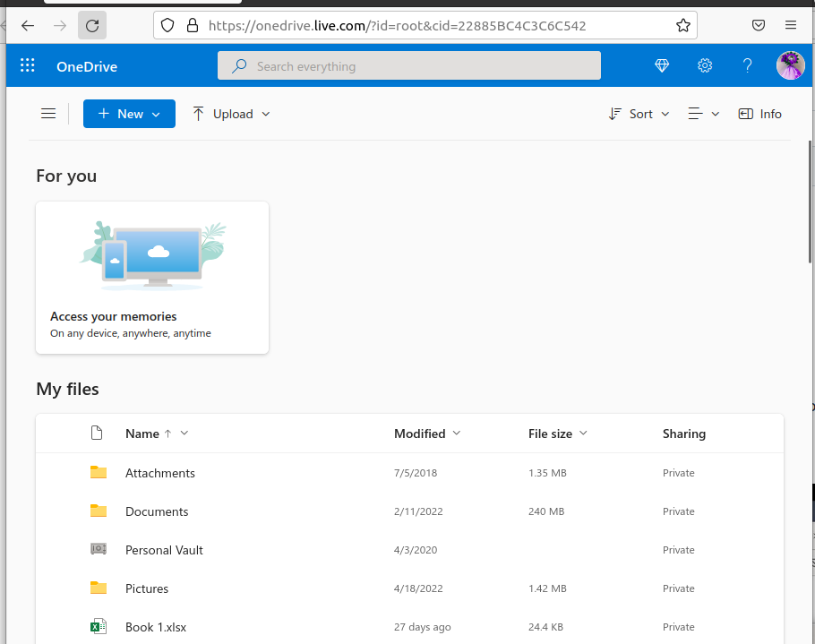The image size is (815, 644).
Task: Open the Firefox application menu
Action: pos(791,25)
